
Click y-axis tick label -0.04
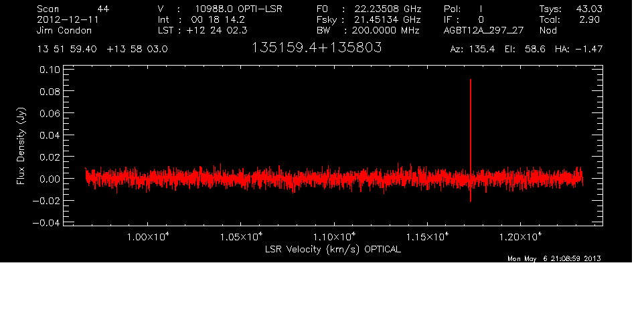46,223
